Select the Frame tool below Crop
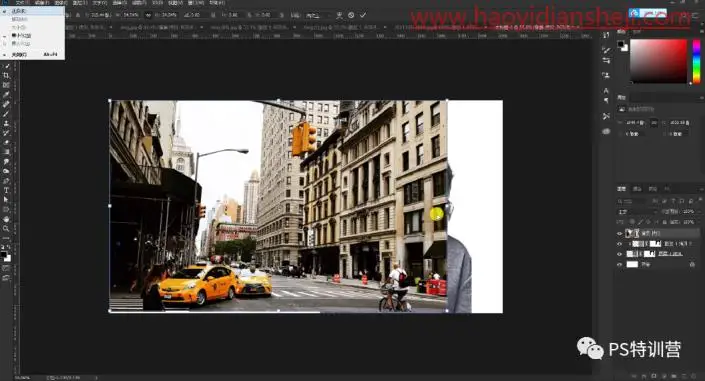Screen dimensions: 705x381 coord(7,85)
